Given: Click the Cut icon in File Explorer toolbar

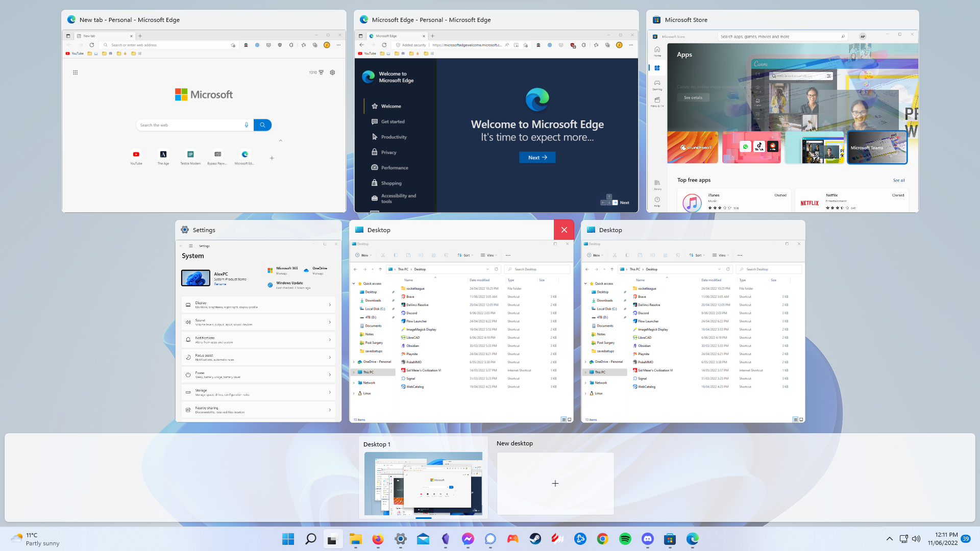Looking at the screenshot, I should pos(383,255).
